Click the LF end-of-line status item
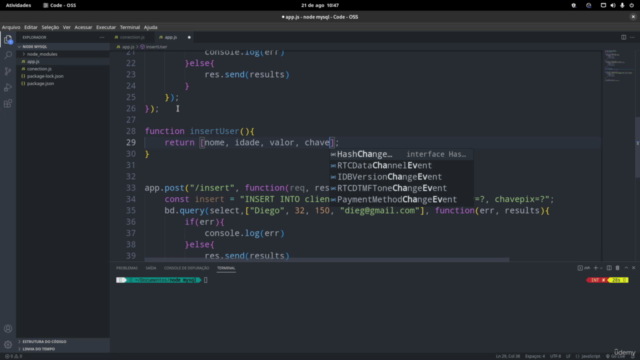The height and width of the screenshot is (360, 640). (x=568, y=356)
